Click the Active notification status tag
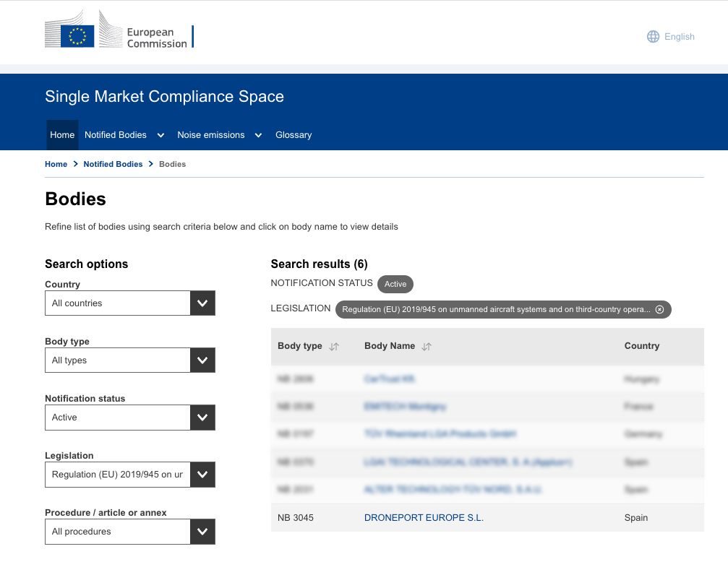The width and height of the screenshot is (728, 562). [395, 284]
